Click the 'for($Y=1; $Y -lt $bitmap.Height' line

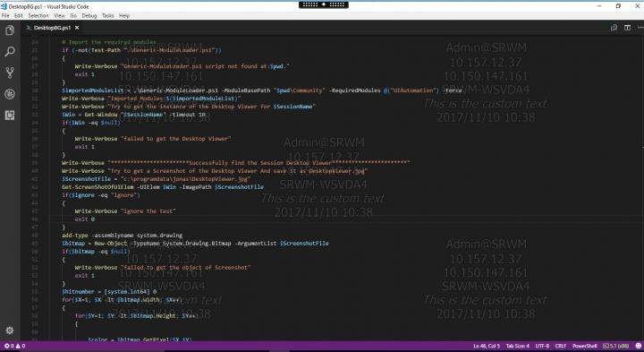[x=137, y=316]
